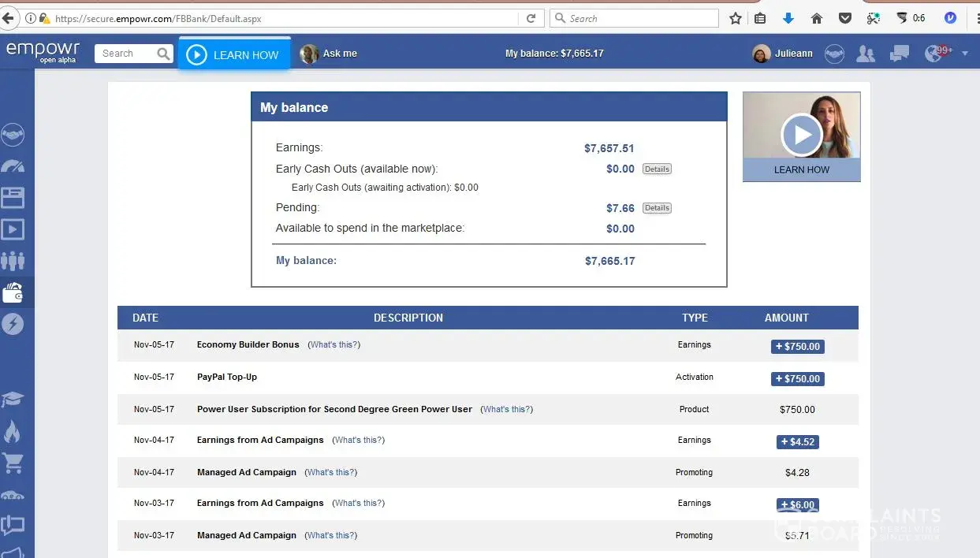Image resolution: width=980 pixels, height=558 pixels.
Task: Open the graduation cap sidebar icon
Action: 13,400
